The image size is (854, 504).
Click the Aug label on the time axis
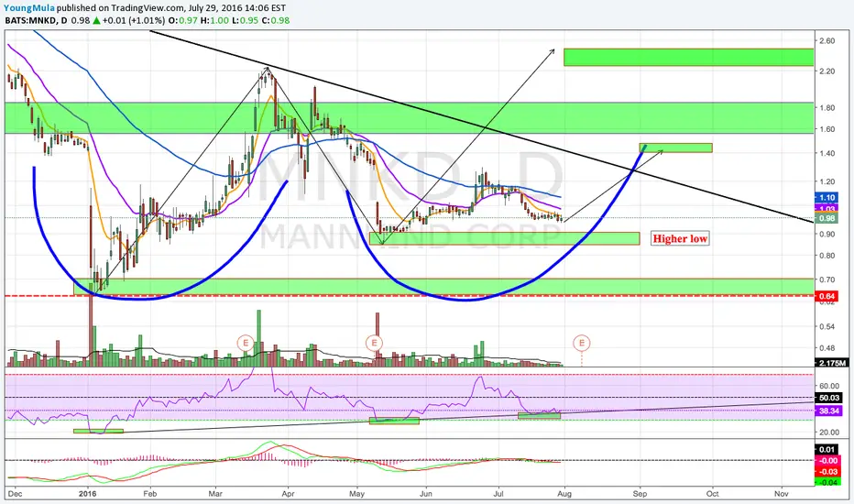[564, 494]
